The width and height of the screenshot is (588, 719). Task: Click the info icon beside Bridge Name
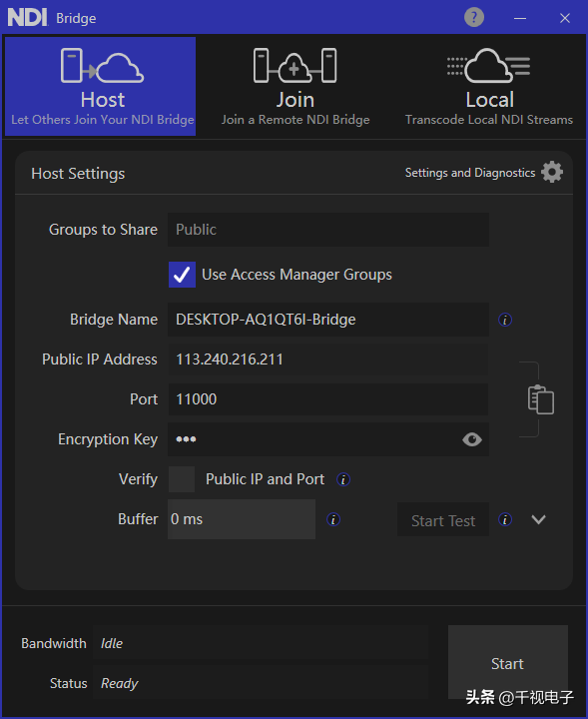pyautogui.click(x=505, y=320)
